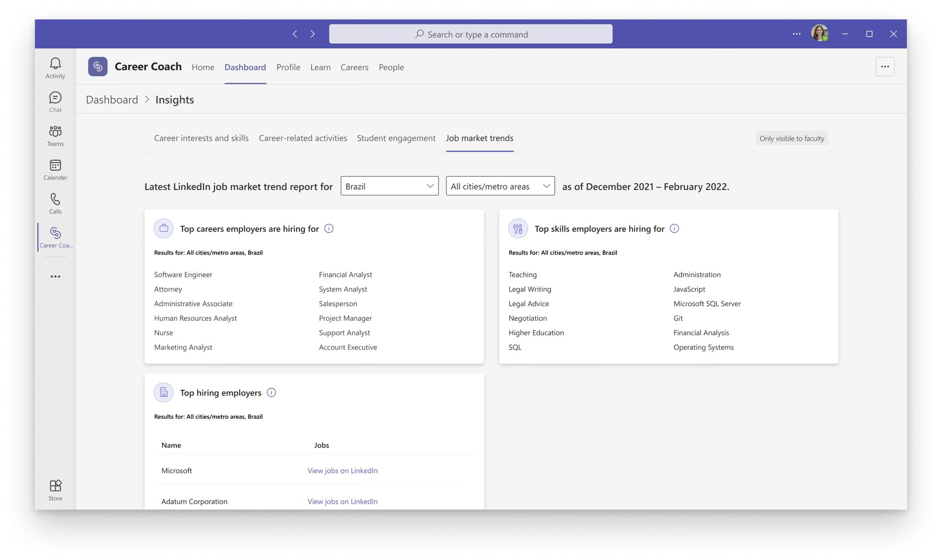Click the Insights breadcrumb
The image size is (942, 560).
click(x=174, y=99)
